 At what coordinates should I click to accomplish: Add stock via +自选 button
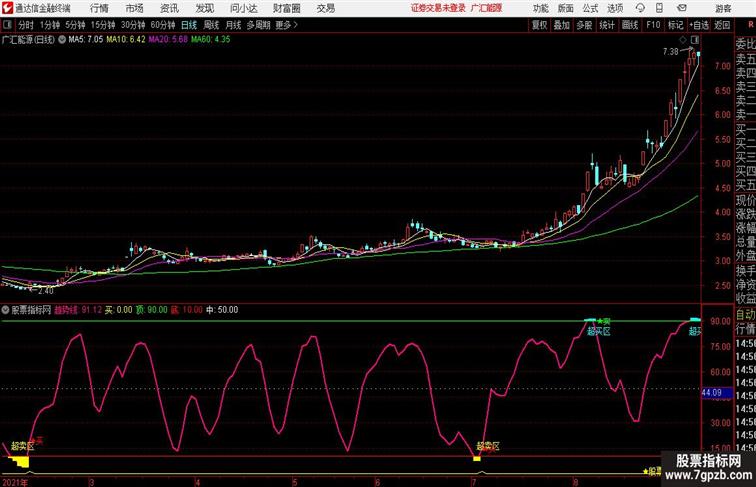click(x=699, y=25)
